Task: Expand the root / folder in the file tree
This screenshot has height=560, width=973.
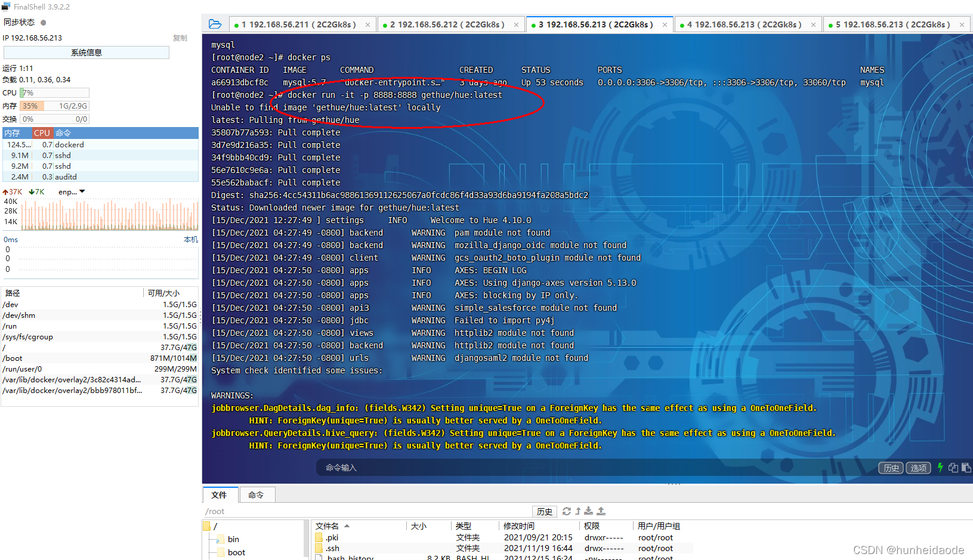Action: pyautogui.click(x=206, y=526)
